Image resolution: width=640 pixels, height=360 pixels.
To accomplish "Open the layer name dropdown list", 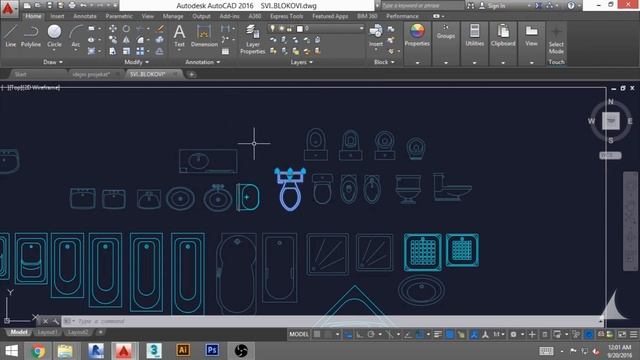I will pyautogui.click(x=361, y=28).
